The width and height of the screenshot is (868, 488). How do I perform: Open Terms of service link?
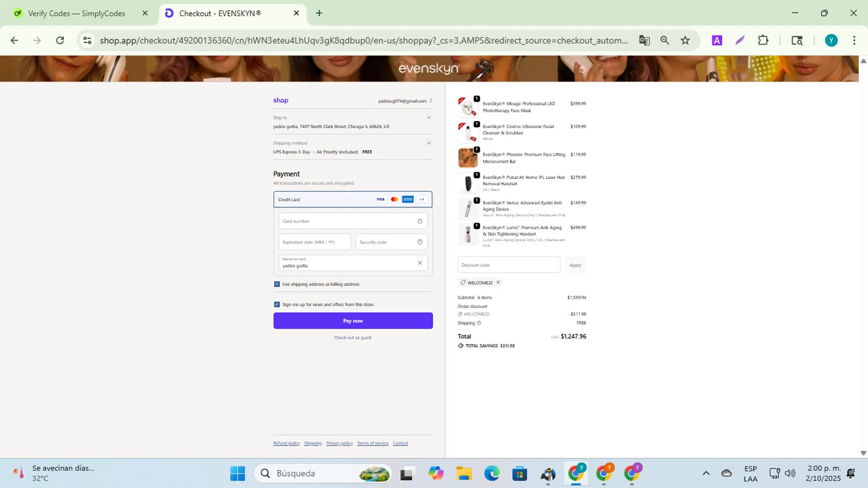[x=373, y=443]
